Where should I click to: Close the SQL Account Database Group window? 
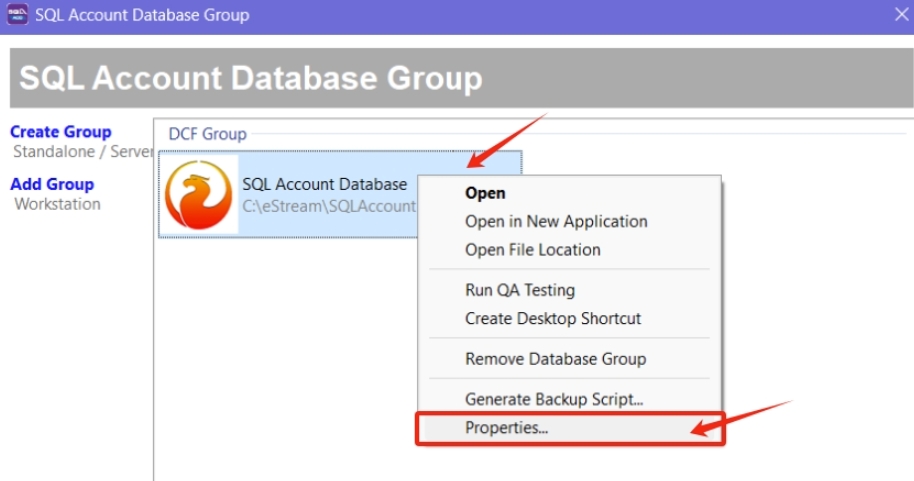click(899, 15)
